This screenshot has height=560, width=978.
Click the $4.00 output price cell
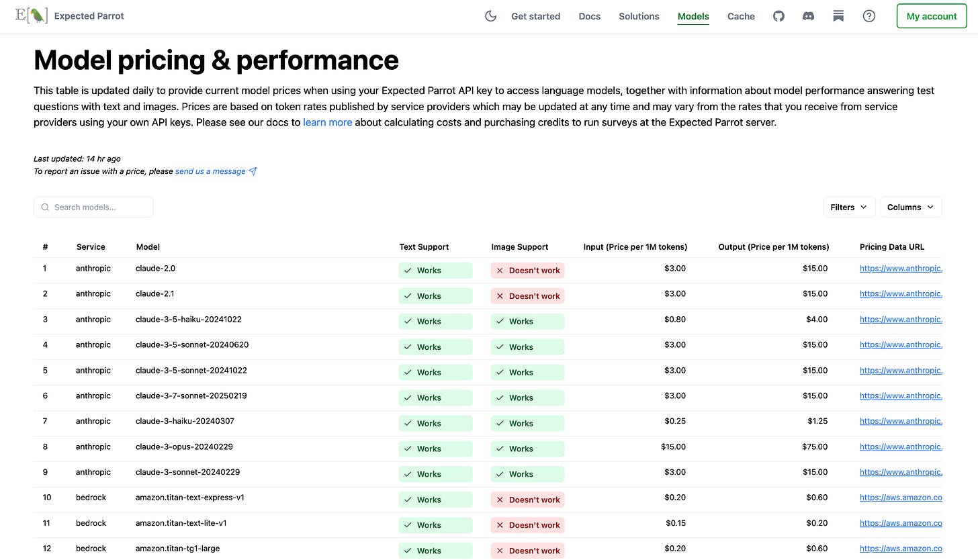817,320
